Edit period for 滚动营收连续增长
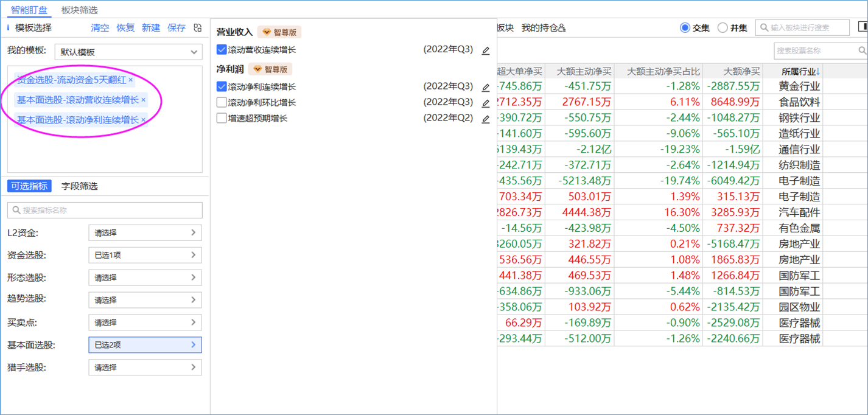 (485, 51)
